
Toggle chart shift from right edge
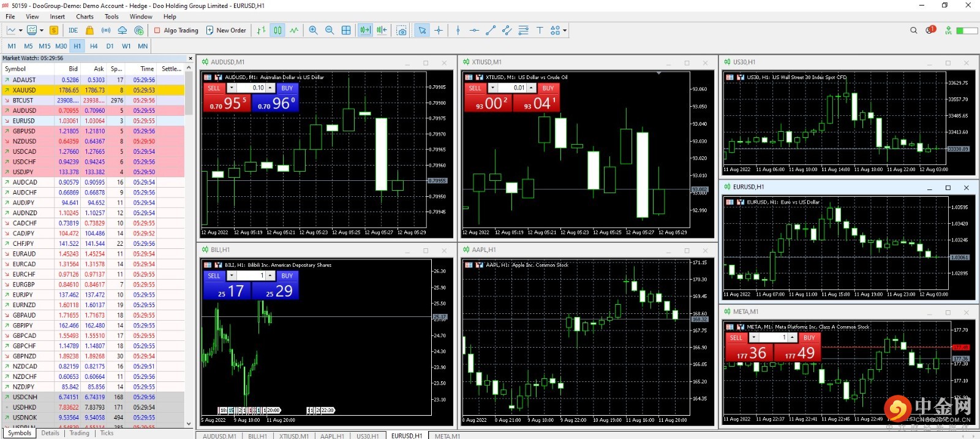coord(382,30)
